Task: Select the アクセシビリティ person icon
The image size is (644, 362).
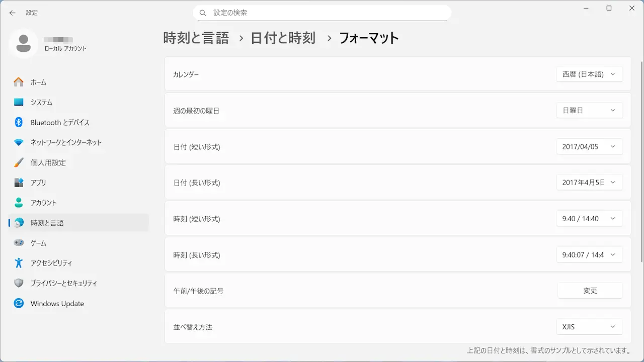Action: [x=19, y=263]
